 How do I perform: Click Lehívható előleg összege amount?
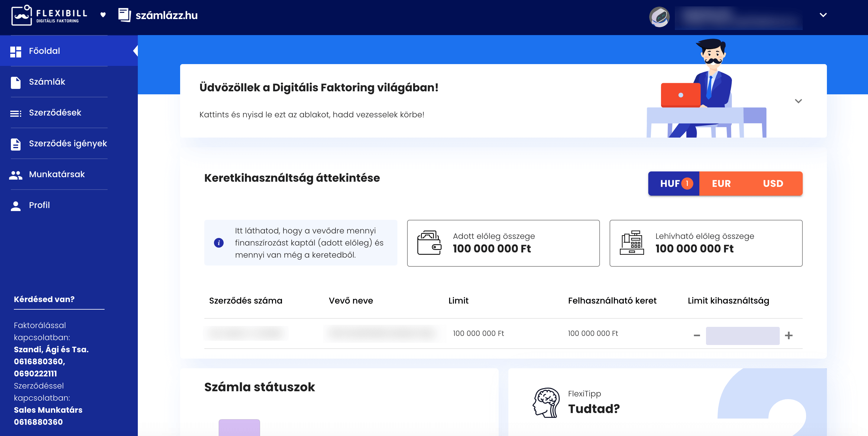[694, 249]
